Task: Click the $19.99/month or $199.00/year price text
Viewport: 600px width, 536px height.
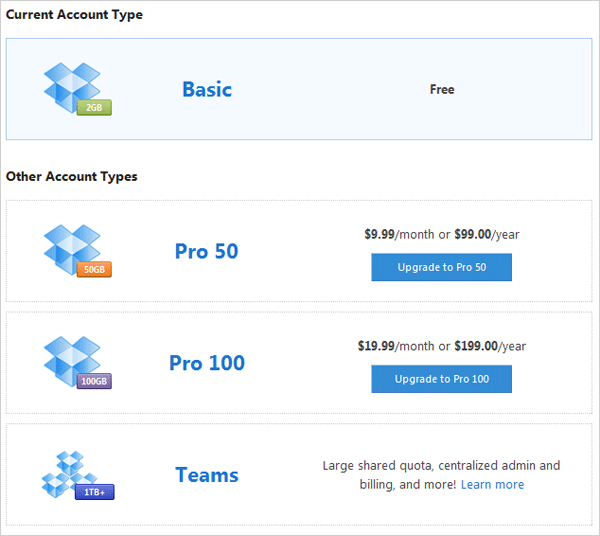Action: pyautogui.click(x=441, y=347)
